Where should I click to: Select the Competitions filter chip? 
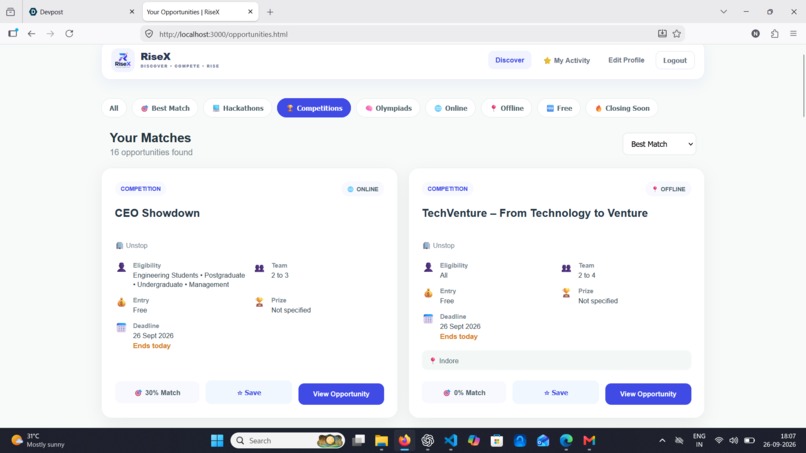coord(314,108)
